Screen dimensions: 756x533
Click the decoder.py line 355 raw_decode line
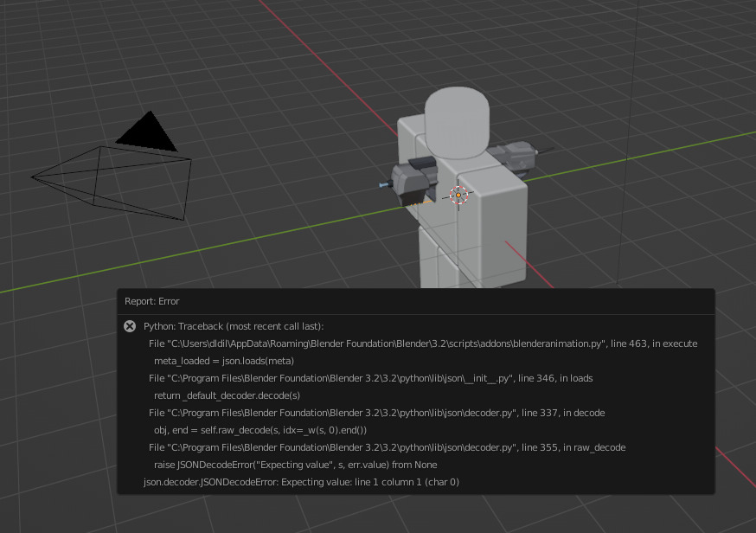click(x=388, y=447)
